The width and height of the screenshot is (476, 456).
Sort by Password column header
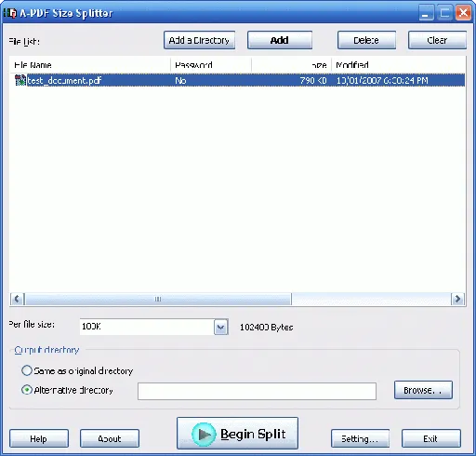[x=211, y=64]
